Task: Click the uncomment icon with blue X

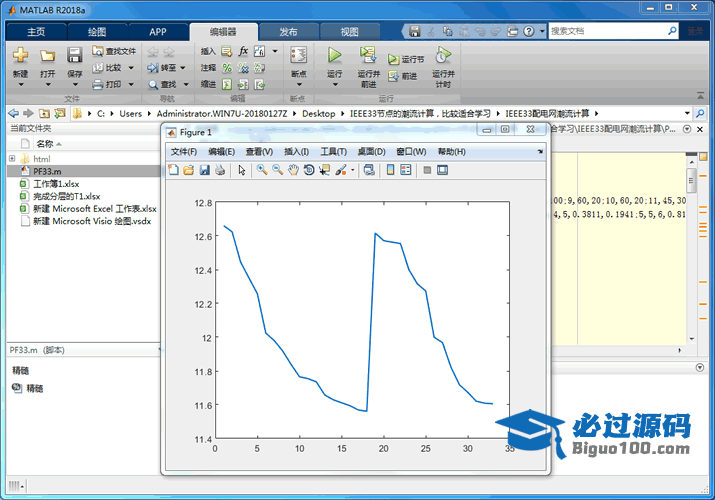Action: coord(243,68)
